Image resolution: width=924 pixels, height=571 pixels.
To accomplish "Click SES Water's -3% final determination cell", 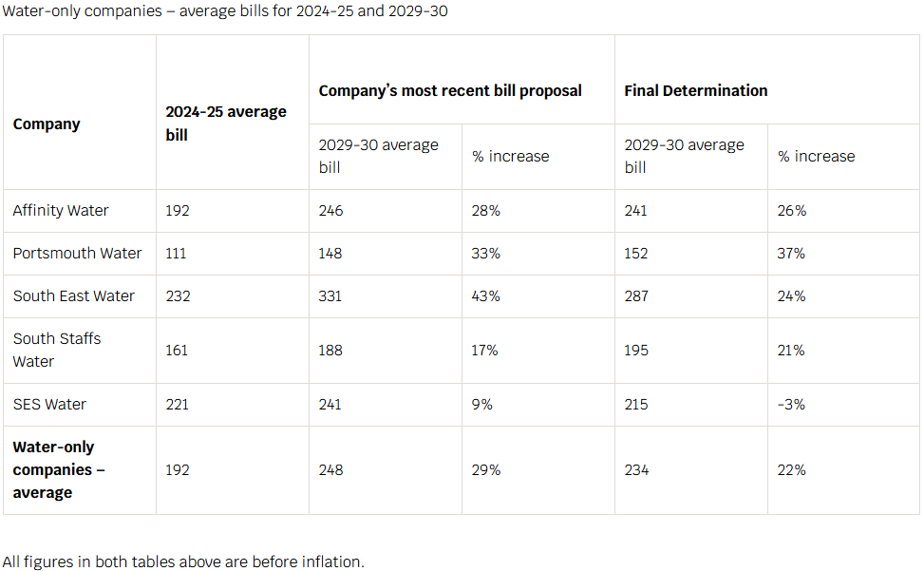I will point(791,405).
